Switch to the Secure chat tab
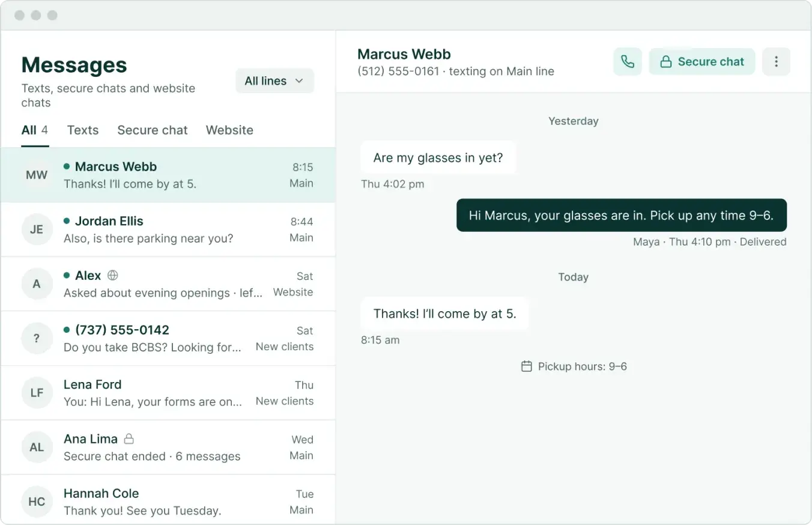 (153, 130)
